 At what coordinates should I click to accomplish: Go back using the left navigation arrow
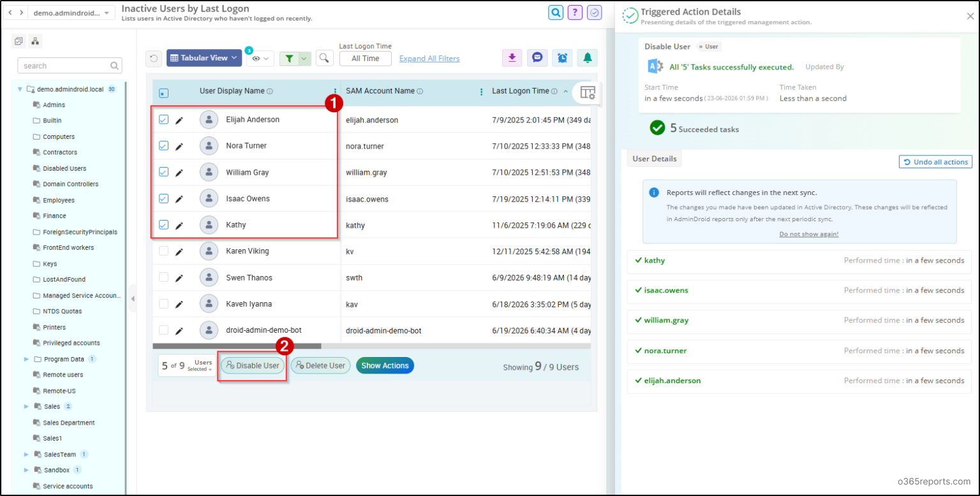pos(11,13)
